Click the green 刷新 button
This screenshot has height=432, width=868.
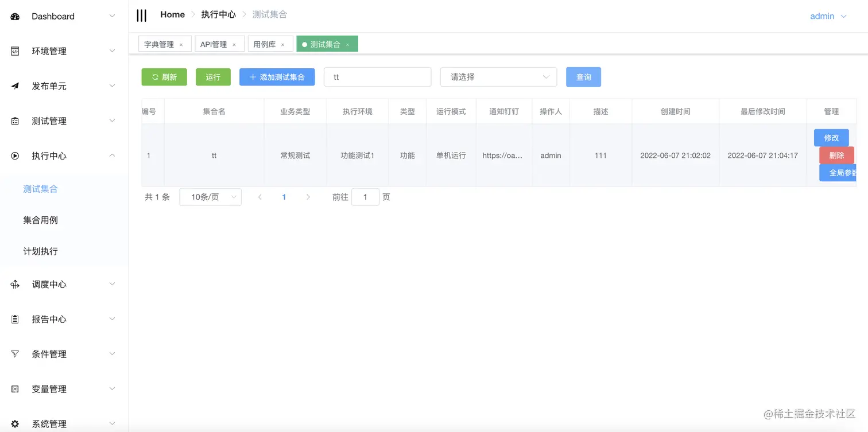coord(164,77)
